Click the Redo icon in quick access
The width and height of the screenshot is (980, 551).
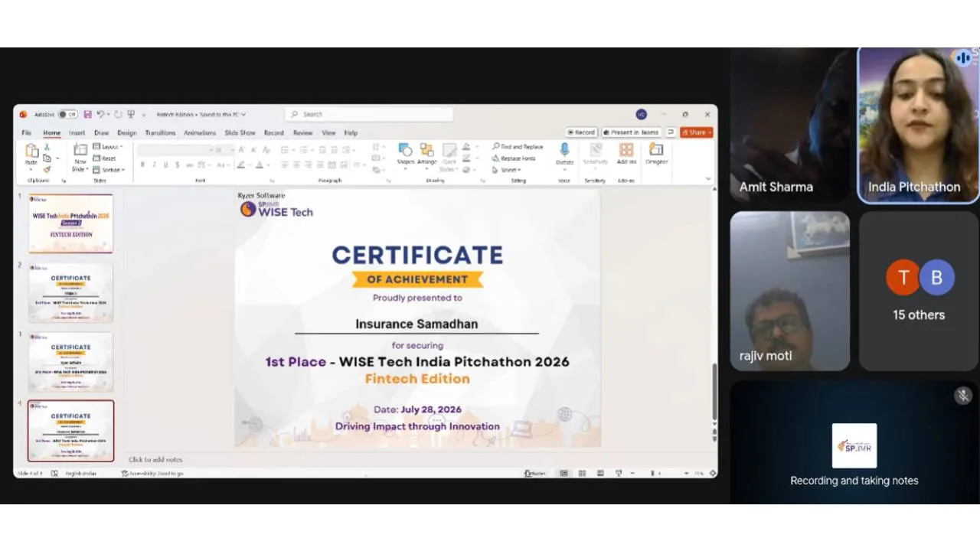(x=118, y=114)
